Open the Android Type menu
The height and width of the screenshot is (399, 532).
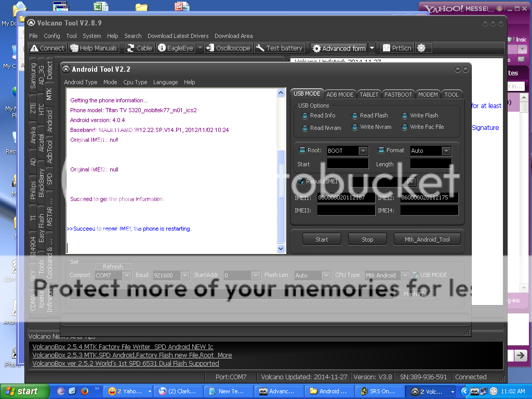81,82
